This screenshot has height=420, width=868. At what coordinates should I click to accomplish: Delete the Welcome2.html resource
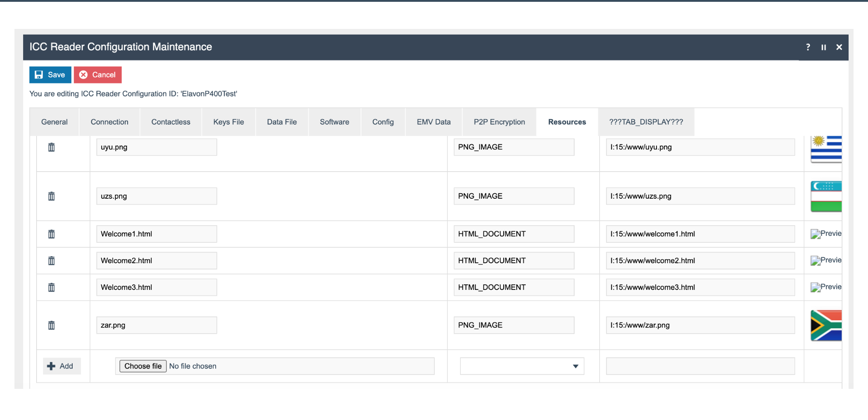coord(51,261)
